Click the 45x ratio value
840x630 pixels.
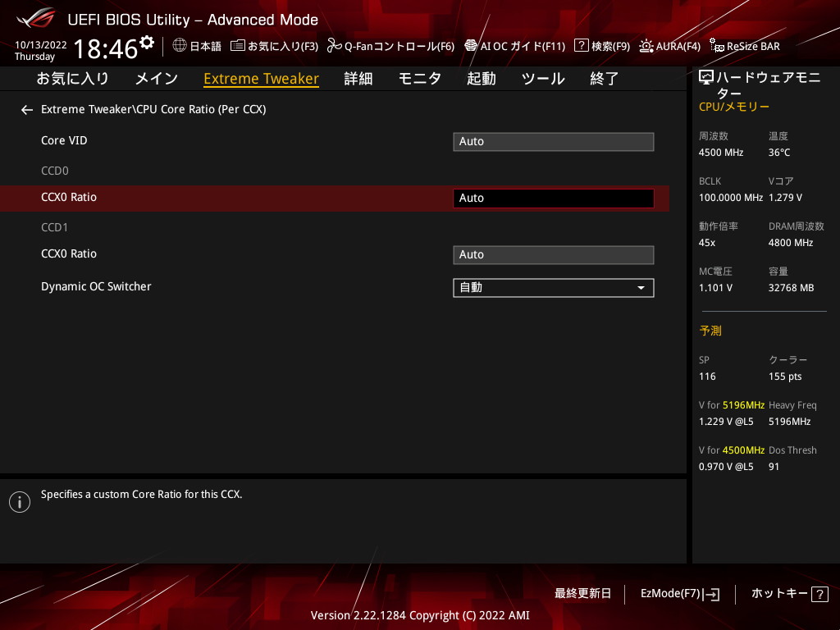[x=706, y=243]
